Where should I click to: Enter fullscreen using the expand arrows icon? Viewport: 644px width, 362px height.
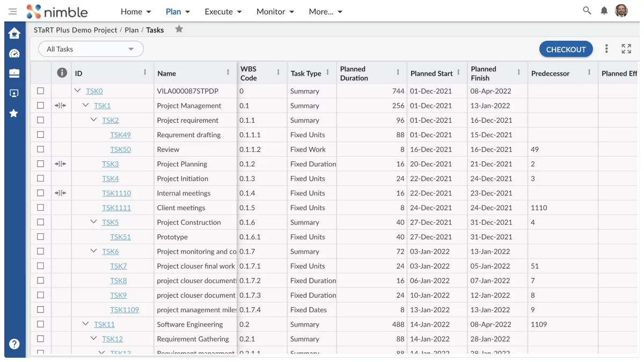pyautogui.click(x=626, y=49)
